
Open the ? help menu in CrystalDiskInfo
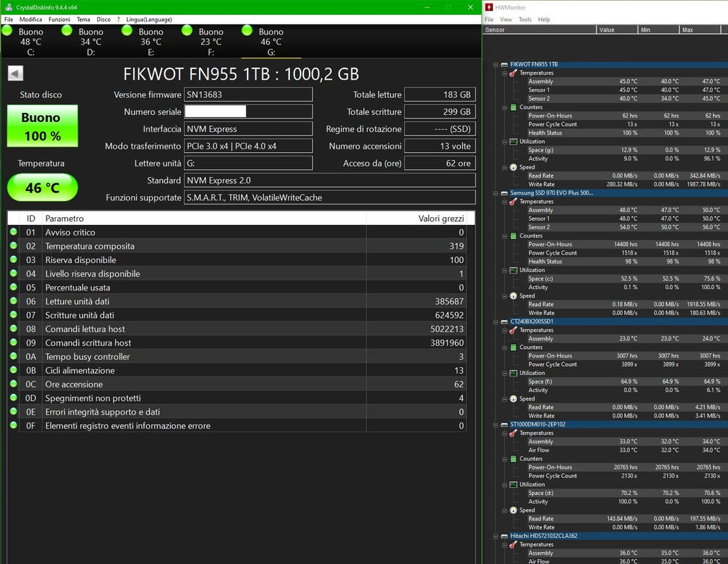tap(119, 20)
